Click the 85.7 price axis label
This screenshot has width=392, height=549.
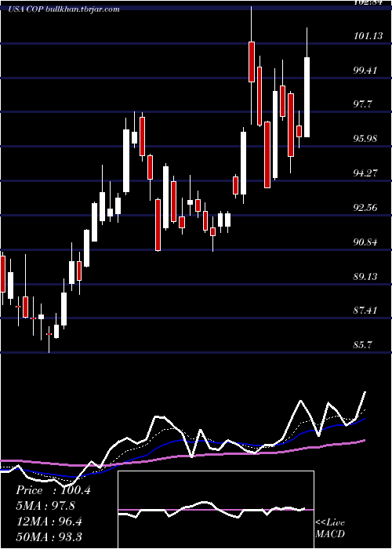362,345
